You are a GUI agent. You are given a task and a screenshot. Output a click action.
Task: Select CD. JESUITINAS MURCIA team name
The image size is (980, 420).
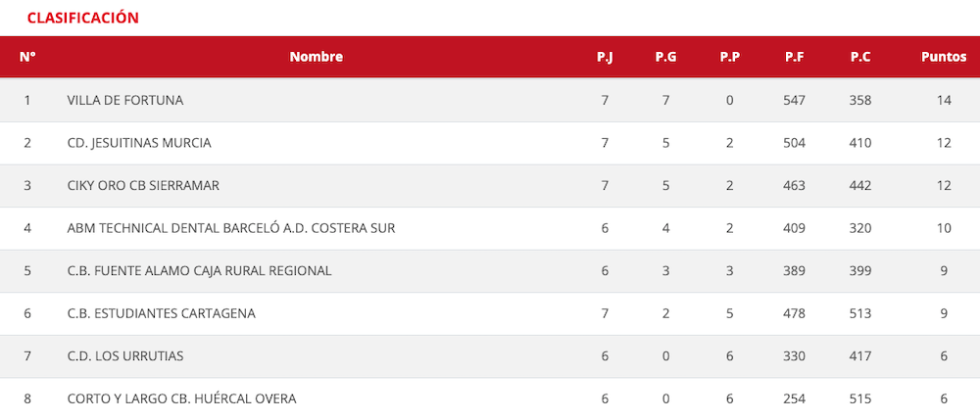139,143
